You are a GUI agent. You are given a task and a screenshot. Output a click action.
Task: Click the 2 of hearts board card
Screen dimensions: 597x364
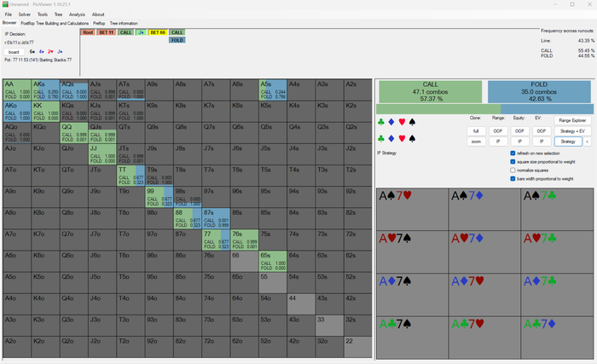tap(50, 51)
